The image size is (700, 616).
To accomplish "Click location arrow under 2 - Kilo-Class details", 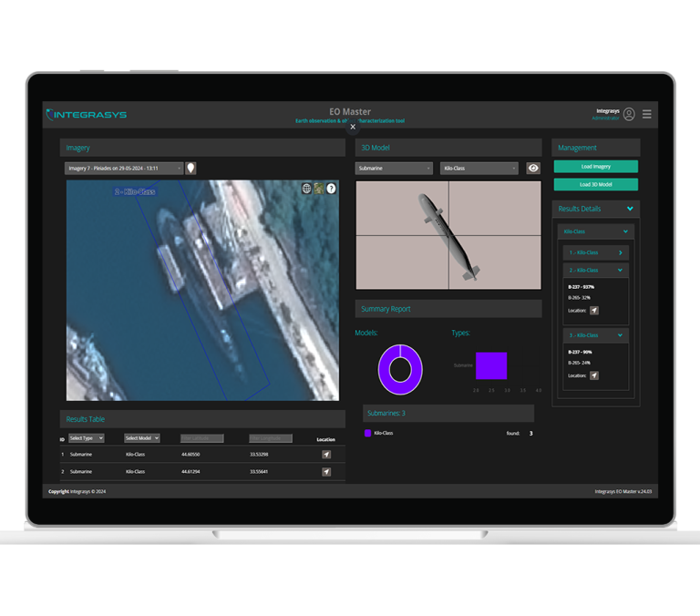I will click(x=594, y=311).
